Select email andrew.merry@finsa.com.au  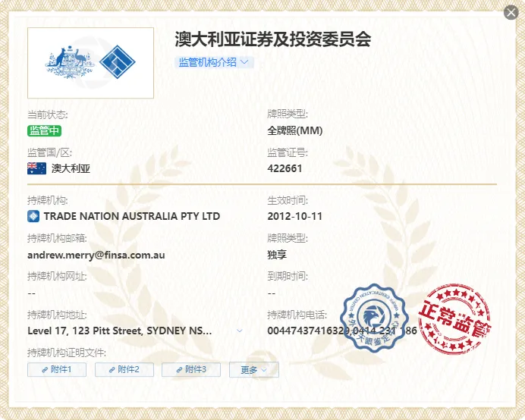[x=96, y=255]
